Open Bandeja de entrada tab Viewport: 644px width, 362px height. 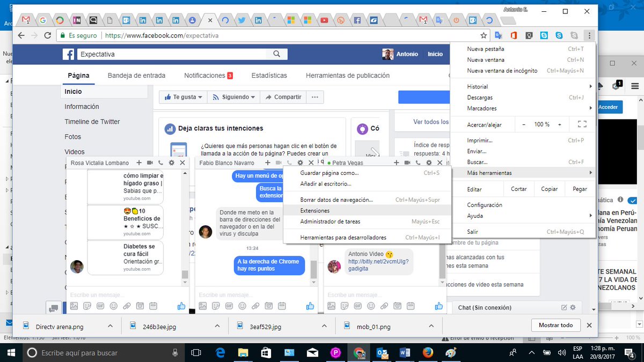point(136,76)
